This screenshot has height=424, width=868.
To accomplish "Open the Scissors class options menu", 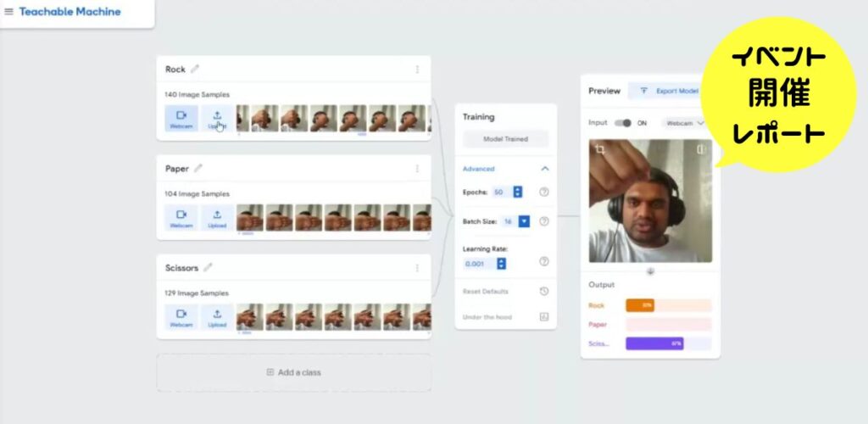I will pos(417,268).
